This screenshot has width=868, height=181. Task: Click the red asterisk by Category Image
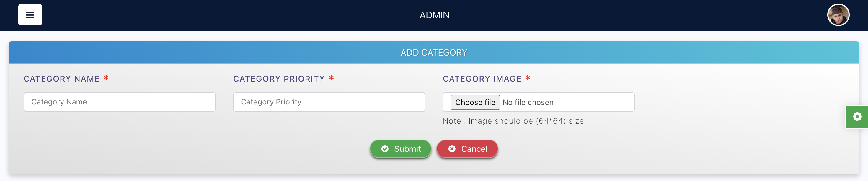528,78
